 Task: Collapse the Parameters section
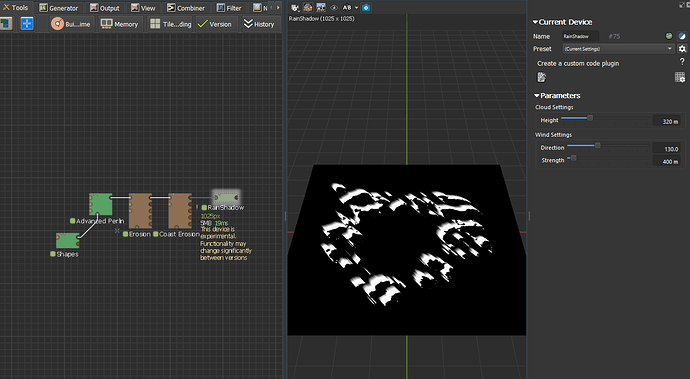pos(558,96)
